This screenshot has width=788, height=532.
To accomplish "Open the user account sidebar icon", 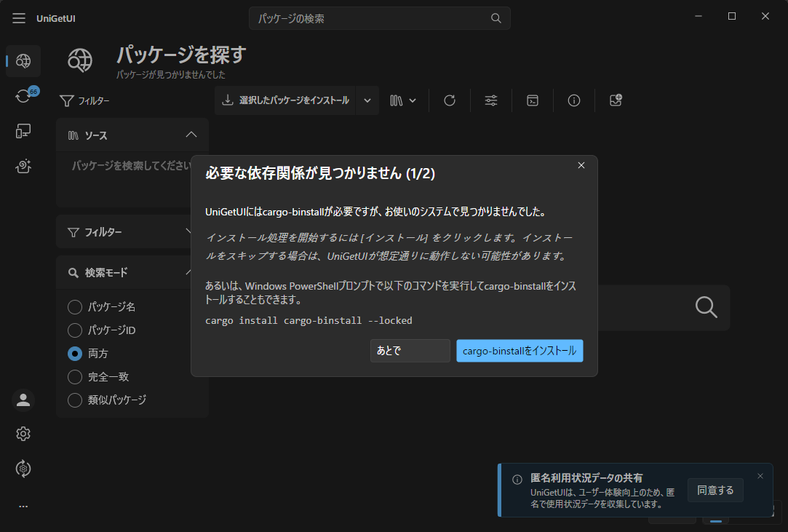I will (23, 400).
